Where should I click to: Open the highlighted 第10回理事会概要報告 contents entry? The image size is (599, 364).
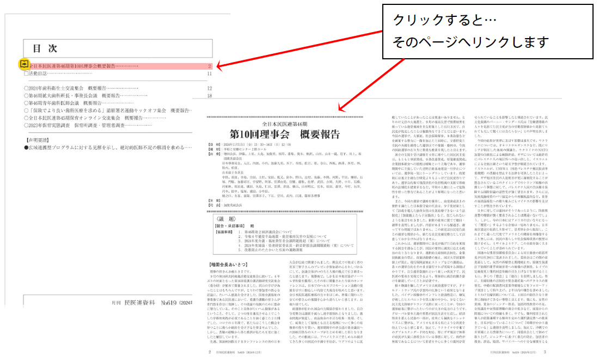[x=81, y=66]
